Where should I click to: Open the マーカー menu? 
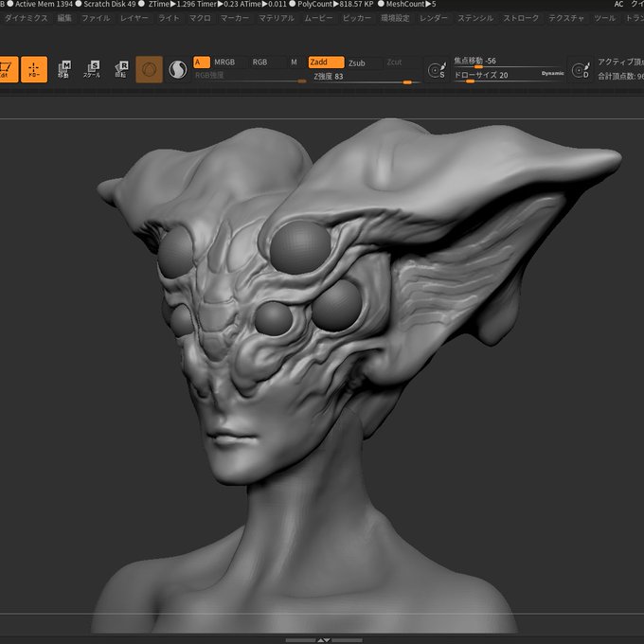tap(235, 18)
